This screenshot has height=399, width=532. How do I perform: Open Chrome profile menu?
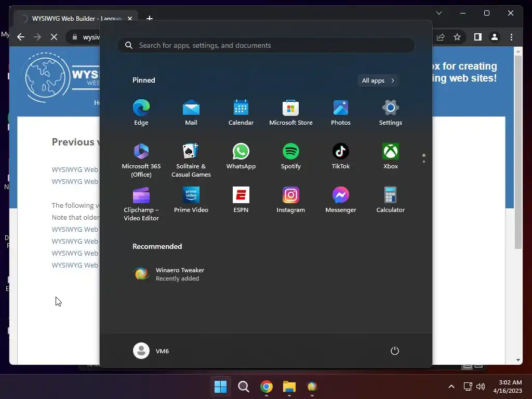click(495, 37)
